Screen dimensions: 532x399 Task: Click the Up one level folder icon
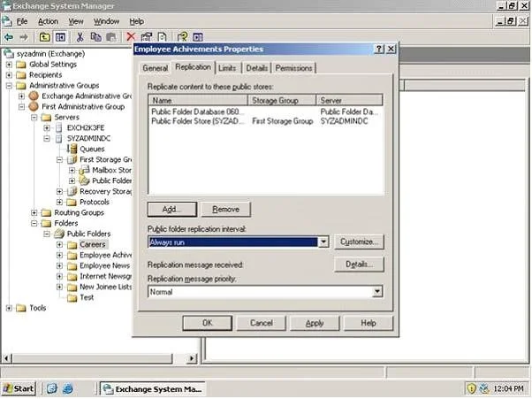pyautogui.click(x=45, y=36)
